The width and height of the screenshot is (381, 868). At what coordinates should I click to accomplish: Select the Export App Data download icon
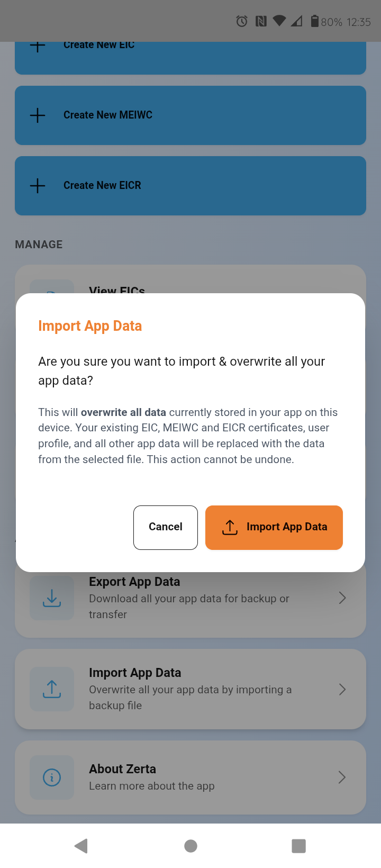pos(51,598)
